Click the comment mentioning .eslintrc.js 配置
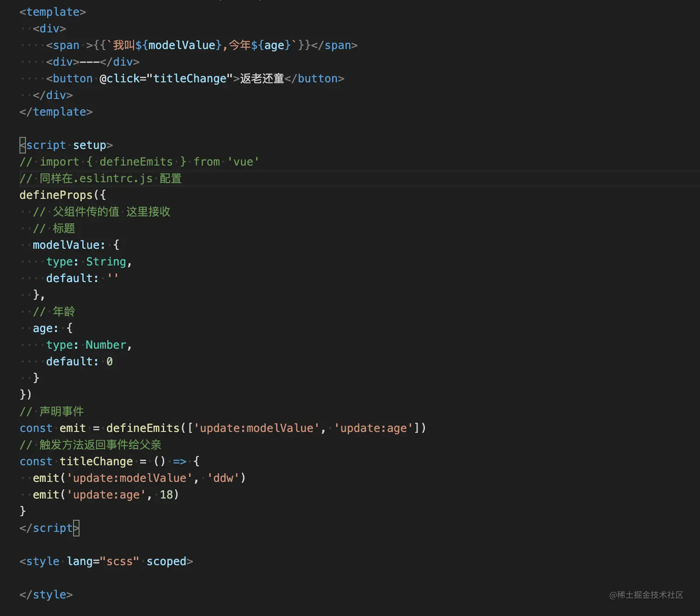Image resolution: width=700 pixels, height=616 pixels. coord(100,179)
